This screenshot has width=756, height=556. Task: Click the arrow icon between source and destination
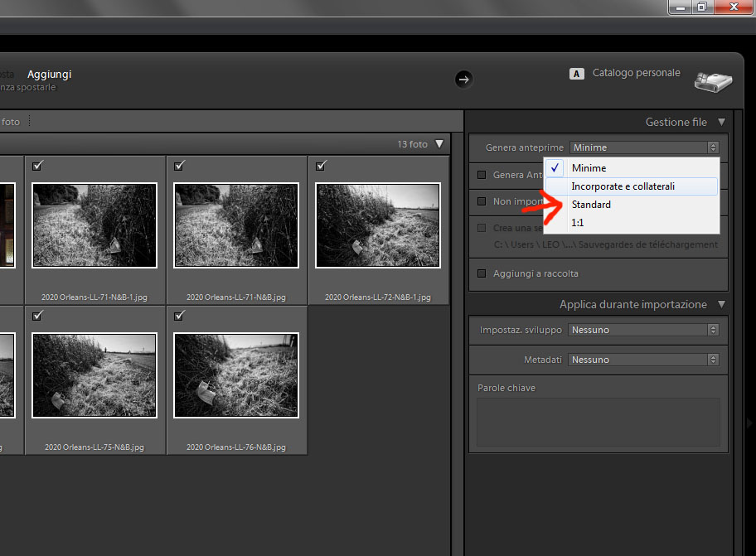point(464,79)
